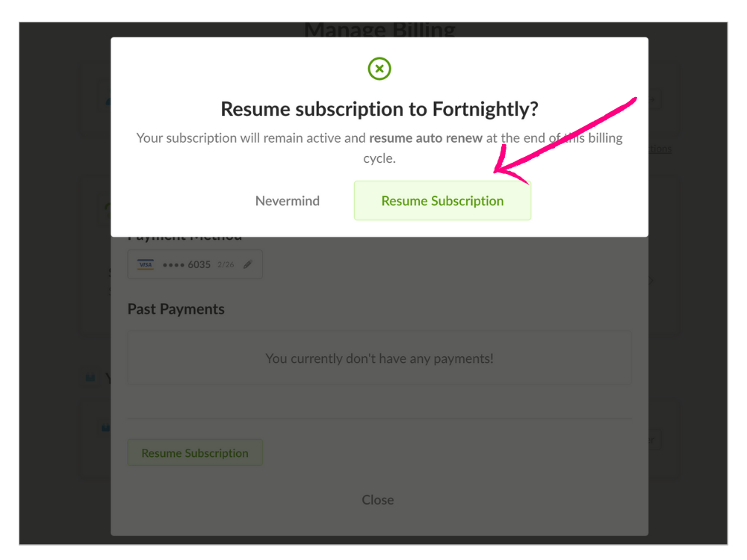Screen dimensions: 747x560
Task: Click the Manage Billing title behind dialog
Action: [x=379, y=30]
